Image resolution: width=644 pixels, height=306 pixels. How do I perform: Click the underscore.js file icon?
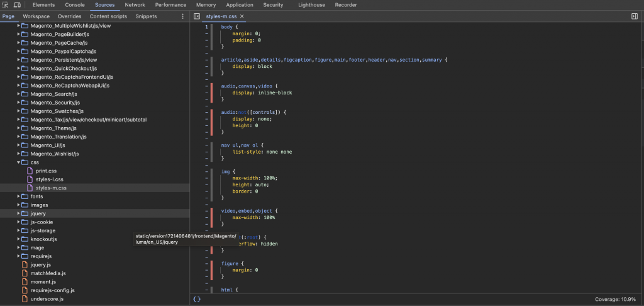point(25,299)
